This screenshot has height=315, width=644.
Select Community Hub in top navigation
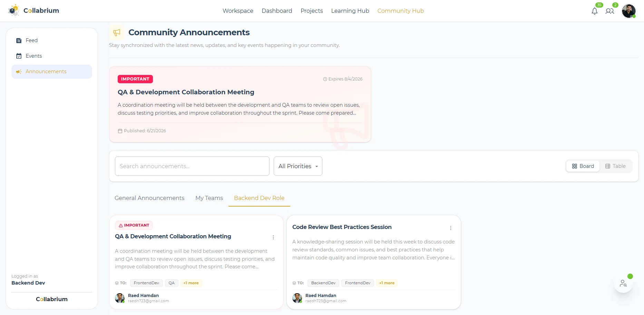(x=400, y=11)
